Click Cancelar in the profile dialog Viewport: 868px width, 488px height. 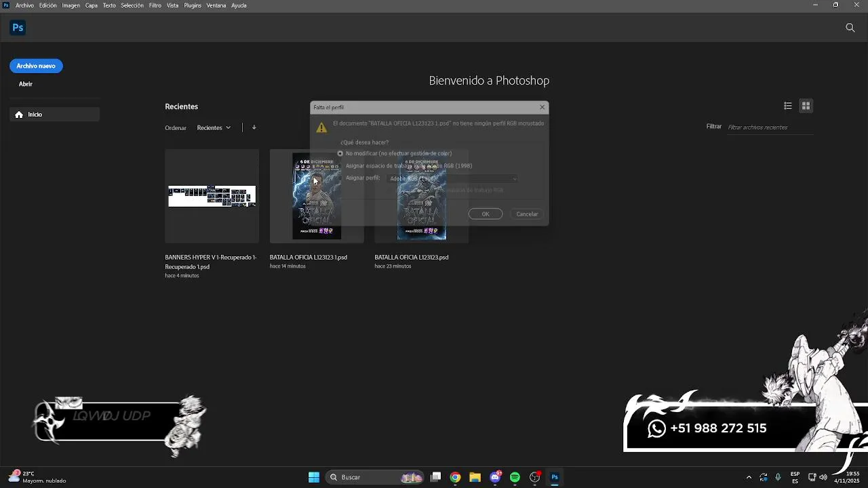coord(527,213)
